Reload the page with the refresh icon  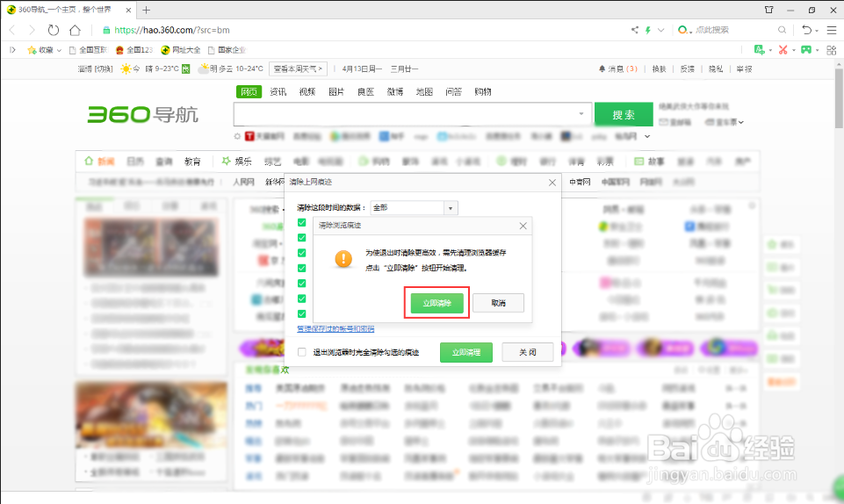(x=53, y=30)
